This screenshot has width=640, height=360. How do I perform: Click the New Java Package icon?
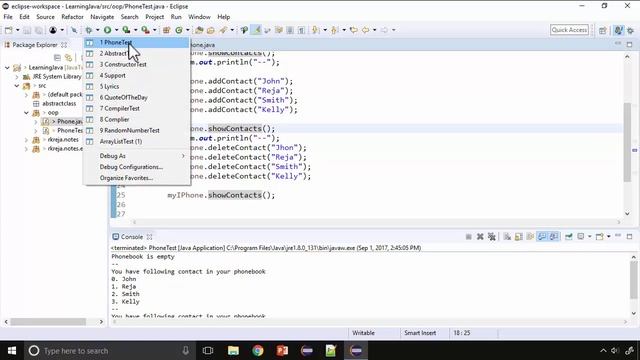tap(167, 30)
